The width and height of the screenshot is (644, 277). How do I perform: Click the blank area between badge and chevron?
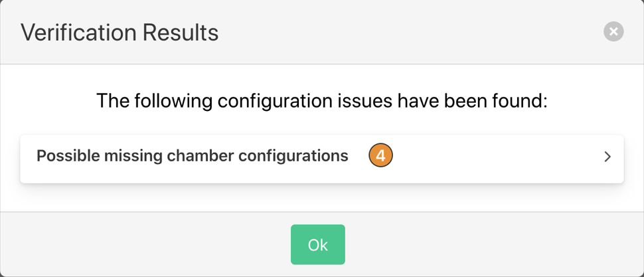coord(498,157)
